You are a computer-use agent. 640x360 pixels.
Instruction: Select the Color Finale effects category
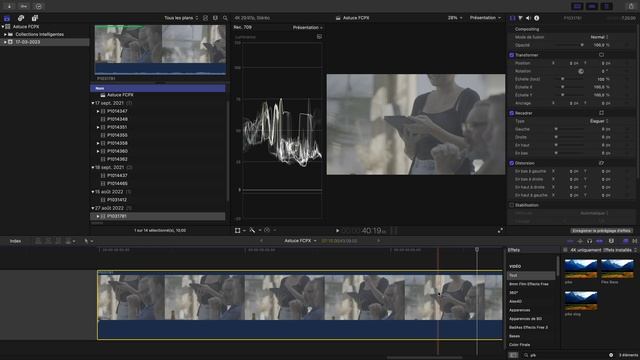coord(520,345)
